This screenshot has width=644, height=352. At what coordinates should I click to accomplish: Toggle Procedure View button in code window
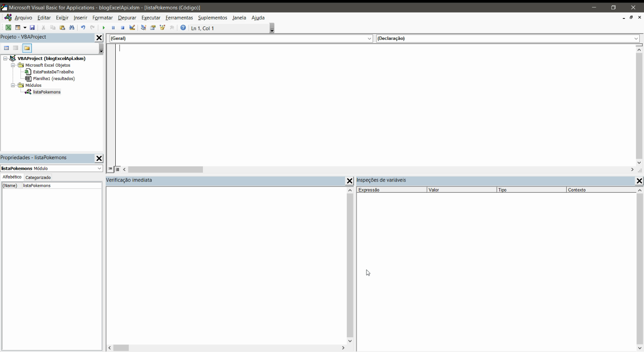pyautogui.click(x=110, y=169)
